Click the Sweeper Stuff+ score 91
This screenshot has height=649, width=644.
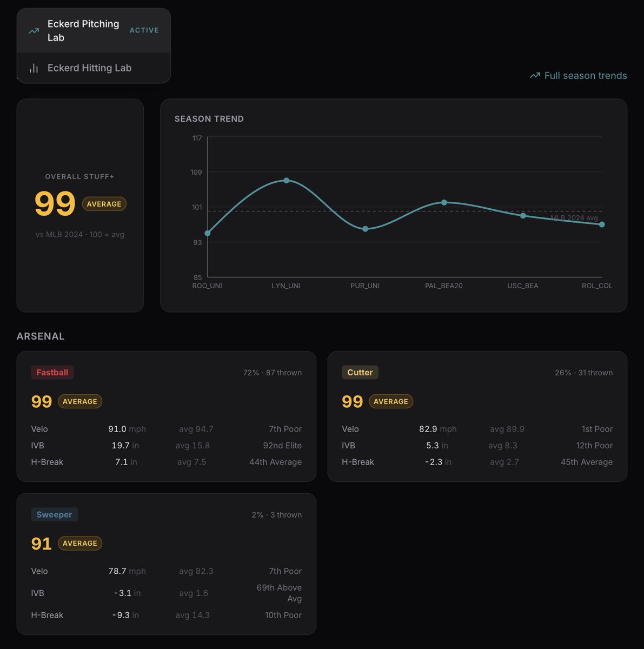(42, 544)
